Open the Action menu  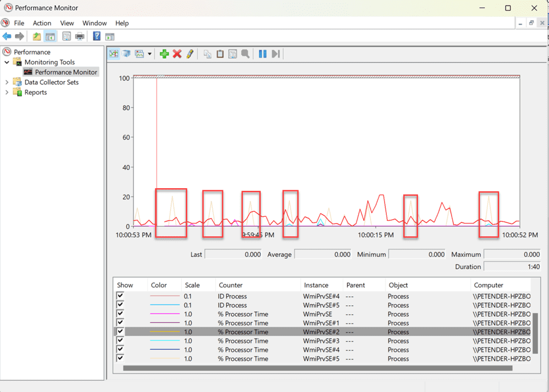click(x=42, y=23)
